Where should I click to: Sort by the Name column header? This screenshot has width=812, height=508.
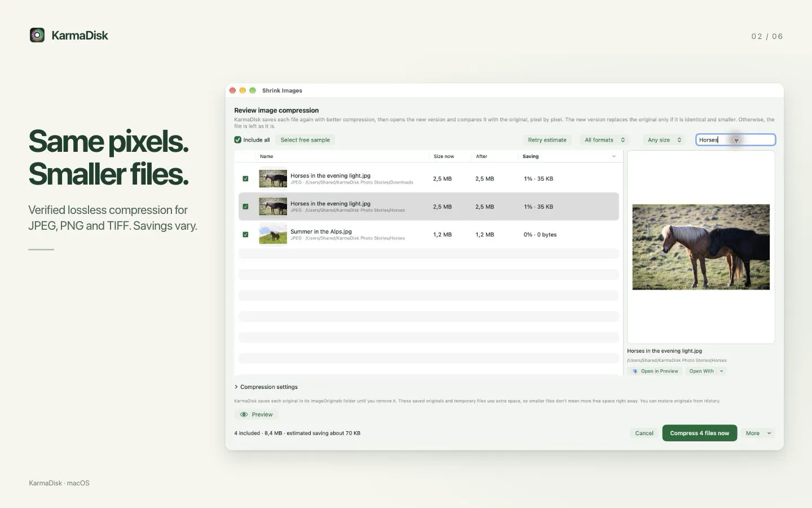(267, 156)
